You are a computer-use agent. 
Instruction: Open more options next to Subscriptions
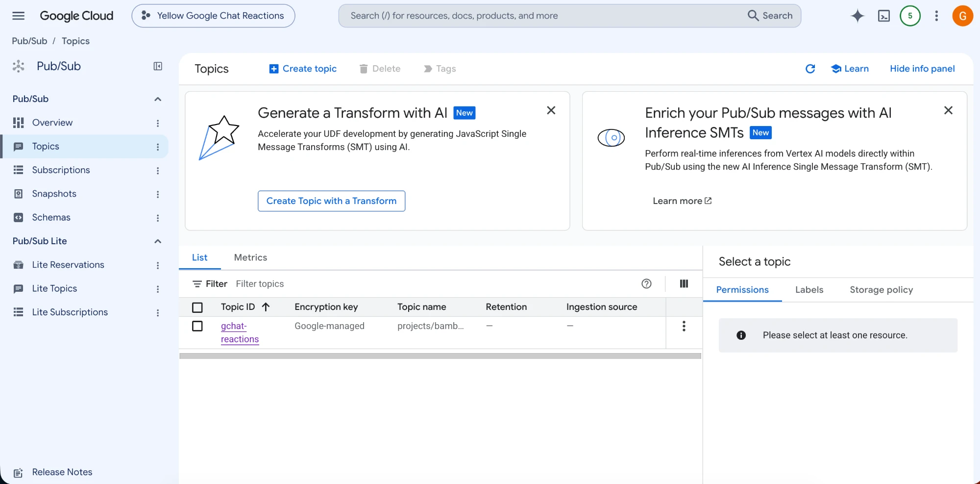pos(158,171)
